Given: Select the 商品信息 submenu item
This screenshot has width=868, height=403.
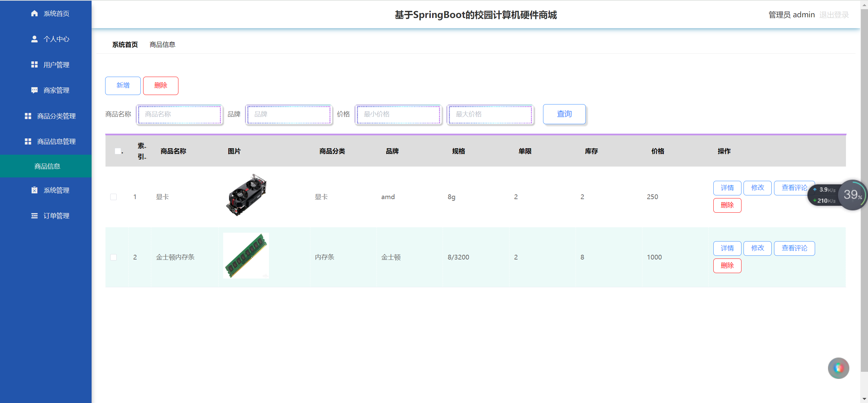Looking at the screenshot, I should (x=46, y=166).
